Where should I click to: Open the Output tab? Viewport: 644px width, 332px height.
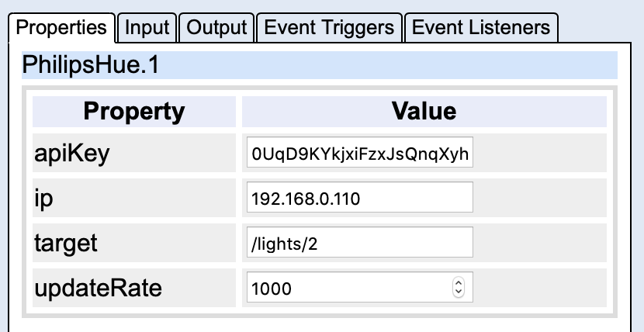216,28
